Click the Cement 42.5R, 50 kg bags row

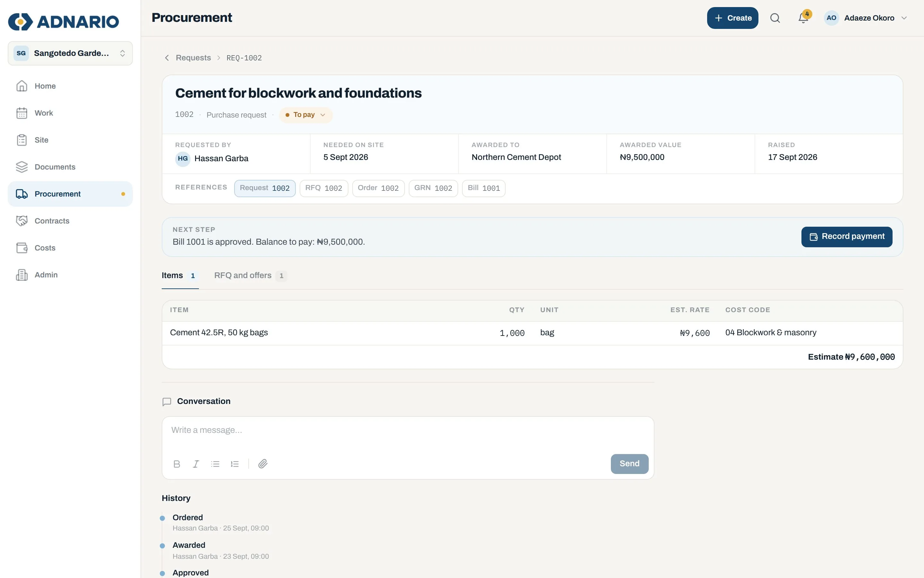[x=532, y=333]
